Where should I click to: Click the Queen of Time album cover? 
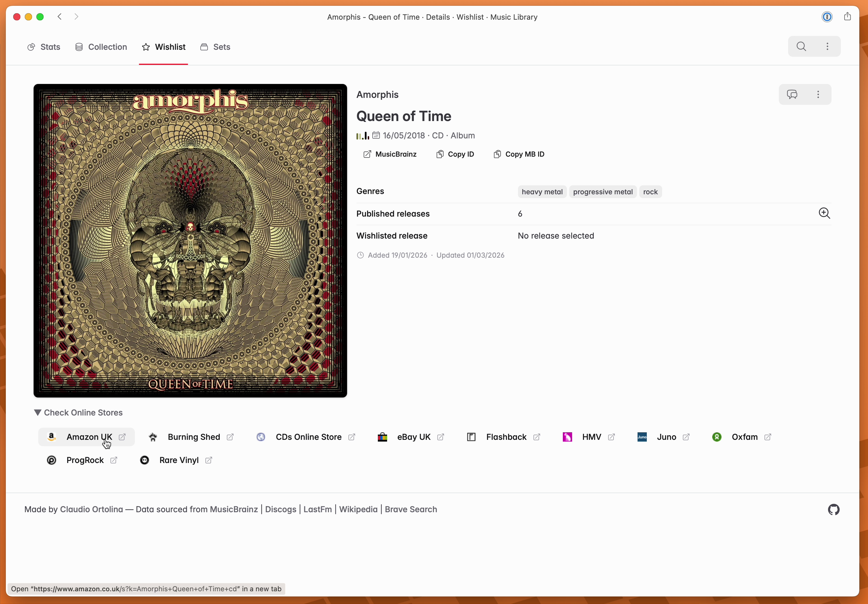[190, 241]
